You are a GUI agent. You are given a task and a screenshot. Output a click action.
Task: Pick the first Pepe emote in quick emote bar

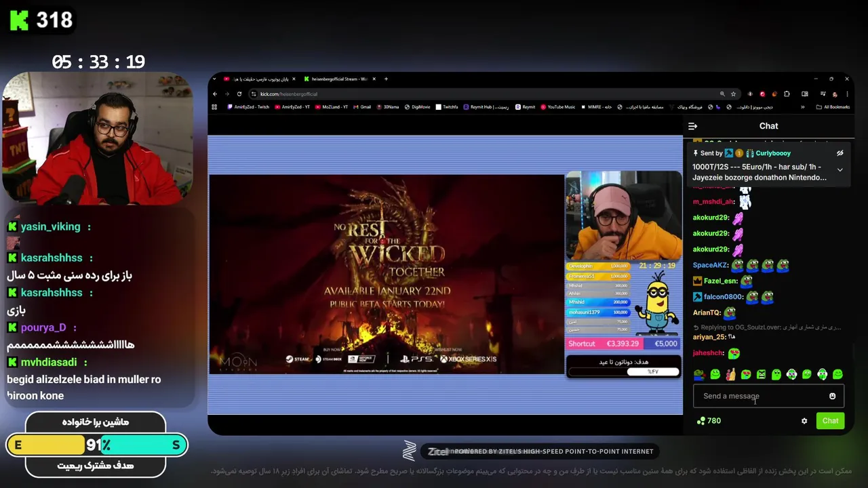click(699, 374)
